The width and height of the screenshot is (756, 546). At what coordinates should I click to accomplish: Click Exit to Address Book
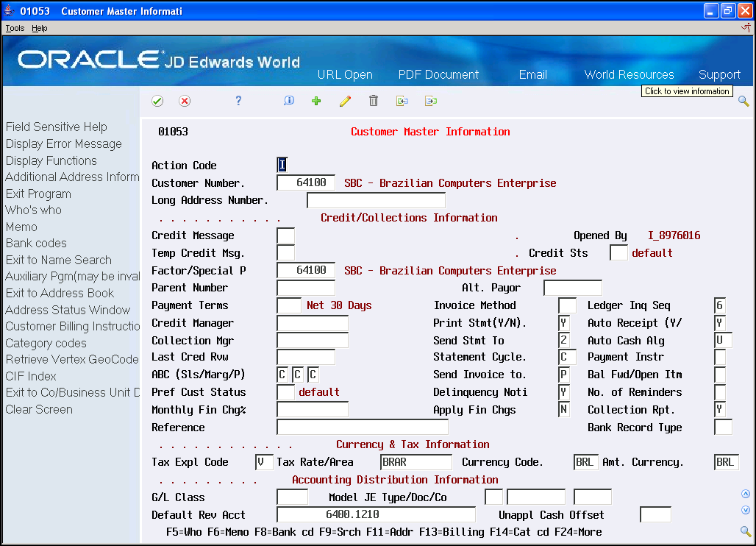point(60,294)
